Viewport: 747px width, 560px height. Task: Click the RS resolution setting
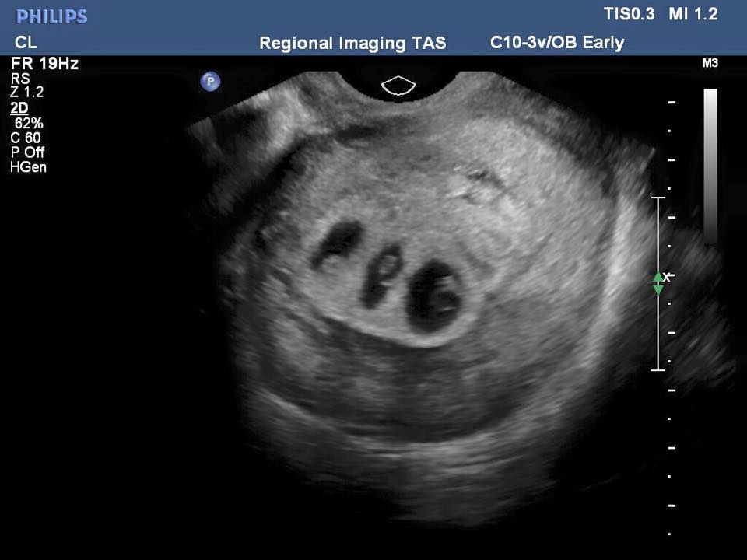coord(19,79)
